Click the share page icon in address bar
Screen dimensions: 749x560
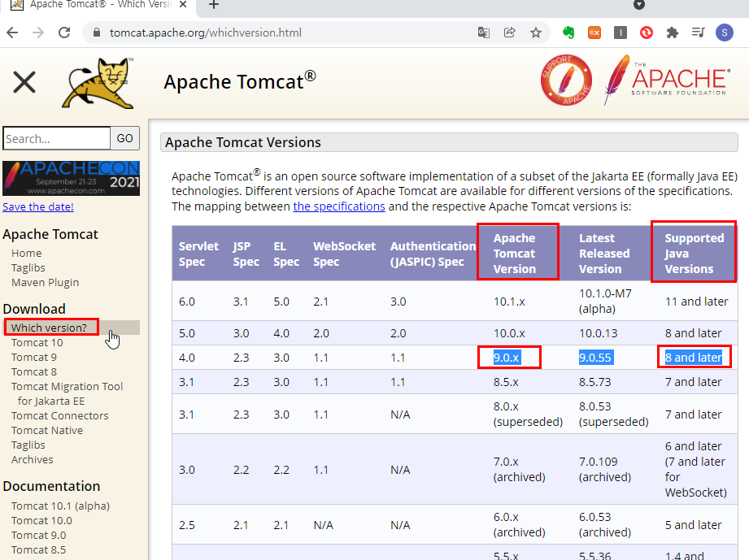point(510,33)
